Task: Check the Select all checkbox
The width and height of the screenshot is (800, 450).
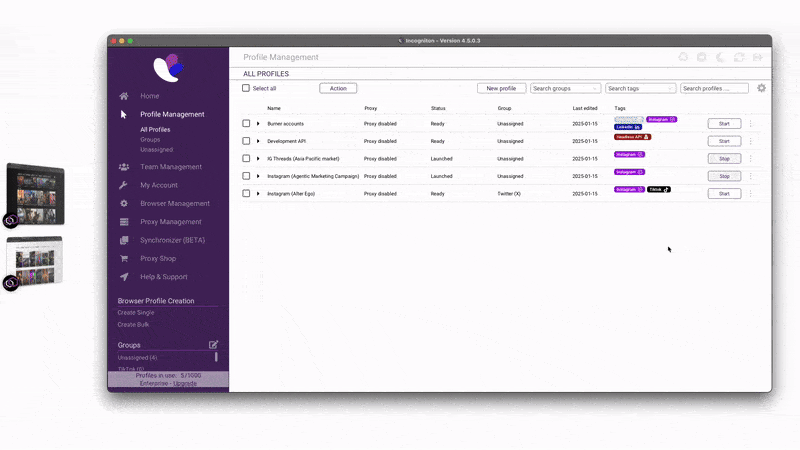Action: (246, 88)
